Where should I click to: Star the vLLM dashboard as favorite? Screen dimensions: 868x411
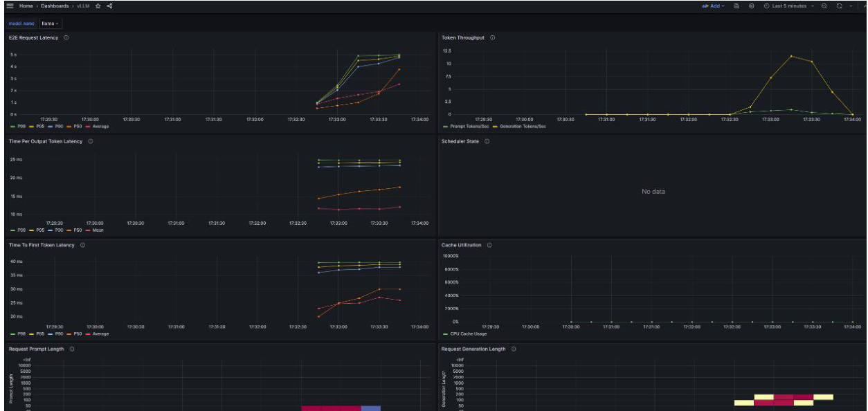pyautogui.click(x=98, y=6)
